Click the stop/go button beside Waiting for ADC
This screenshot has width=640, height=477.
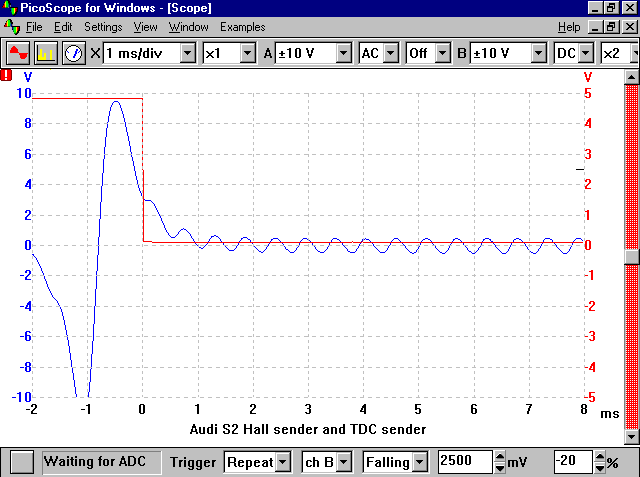[22, 462]
